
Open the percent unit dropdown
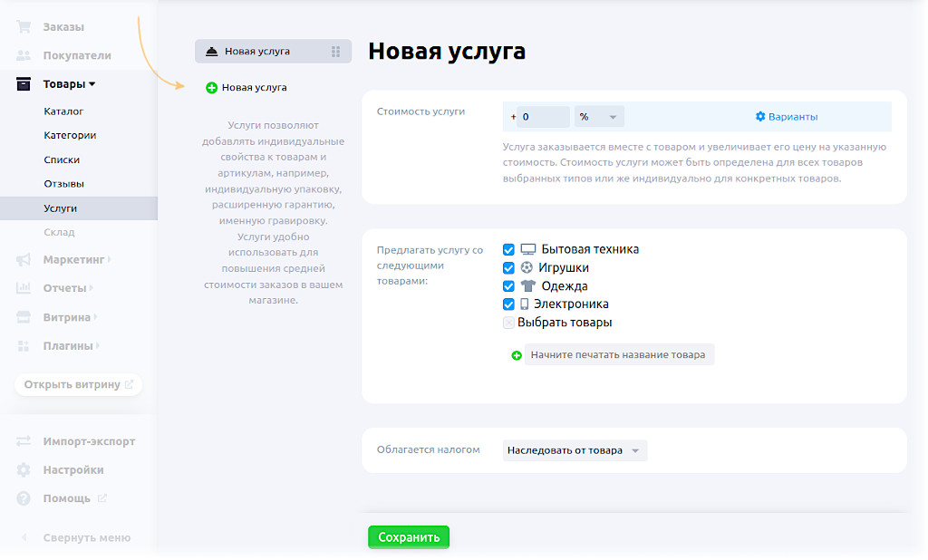(599, 117)
